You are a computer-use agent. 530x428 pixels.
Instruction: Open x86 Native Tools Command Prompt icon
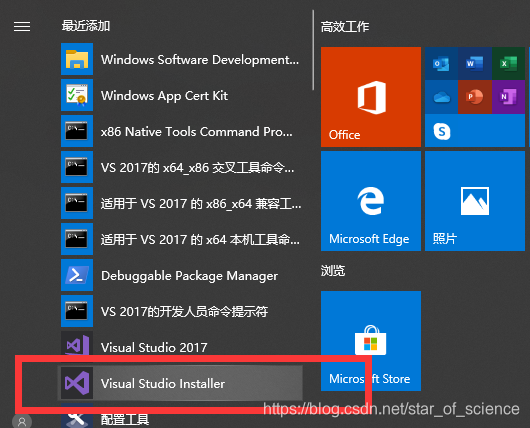pyautogui.click(x=77, y=131)
